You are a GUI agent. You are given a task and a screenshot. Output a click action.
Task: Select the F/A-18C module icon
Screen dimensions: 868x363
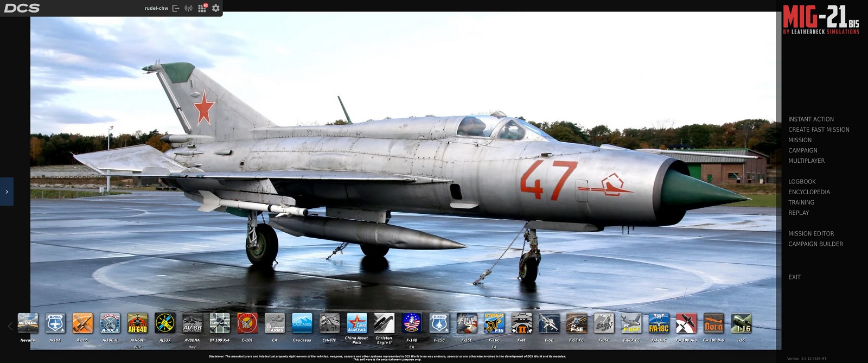(659, 323)
